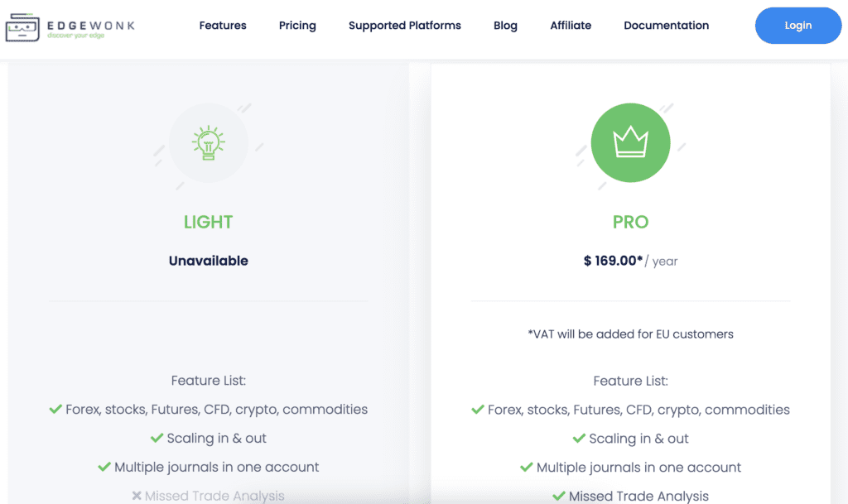Open Documentation in the top navigation
The height and width of the screenshot is (504, 848).
coord(667,26)
